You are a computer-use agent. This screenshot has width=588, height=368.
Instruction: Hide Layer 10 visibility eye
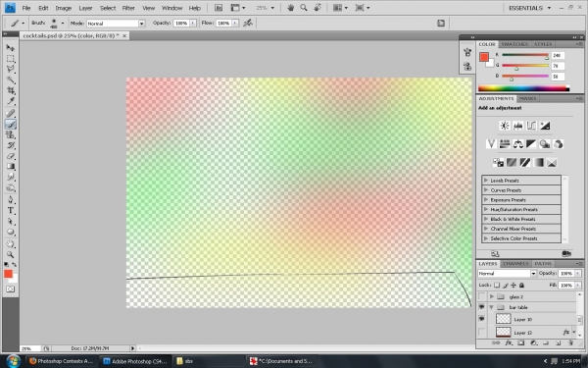482,319
